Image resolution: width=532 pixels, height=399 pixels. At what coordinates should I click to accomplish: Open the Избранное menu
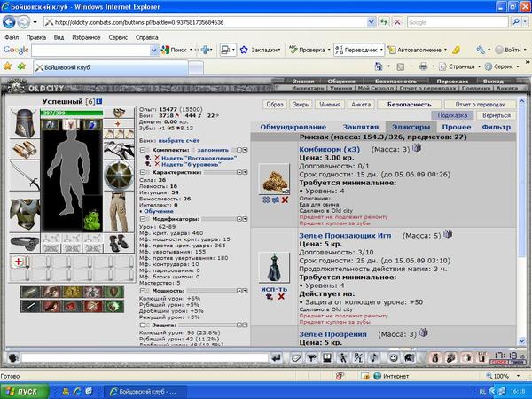86,37
